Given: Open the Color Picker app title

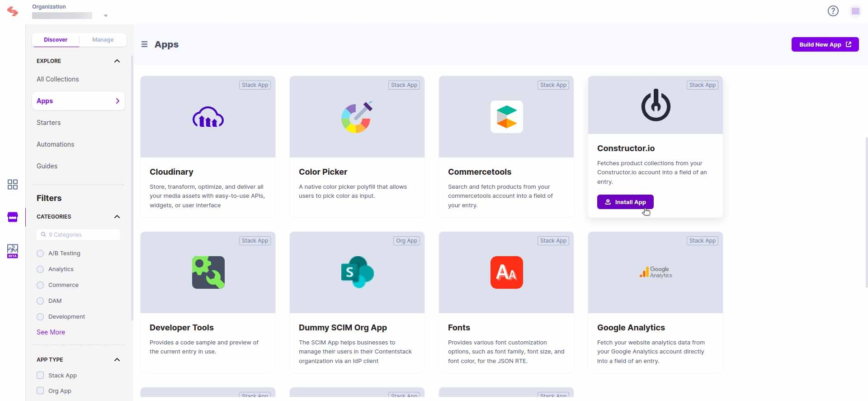Looking at the screenshot, I should [x=323, y=172].
